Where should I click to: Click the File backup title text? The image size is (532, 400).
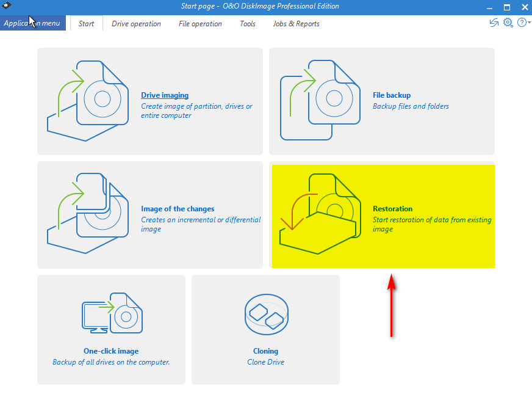(392, 95)
